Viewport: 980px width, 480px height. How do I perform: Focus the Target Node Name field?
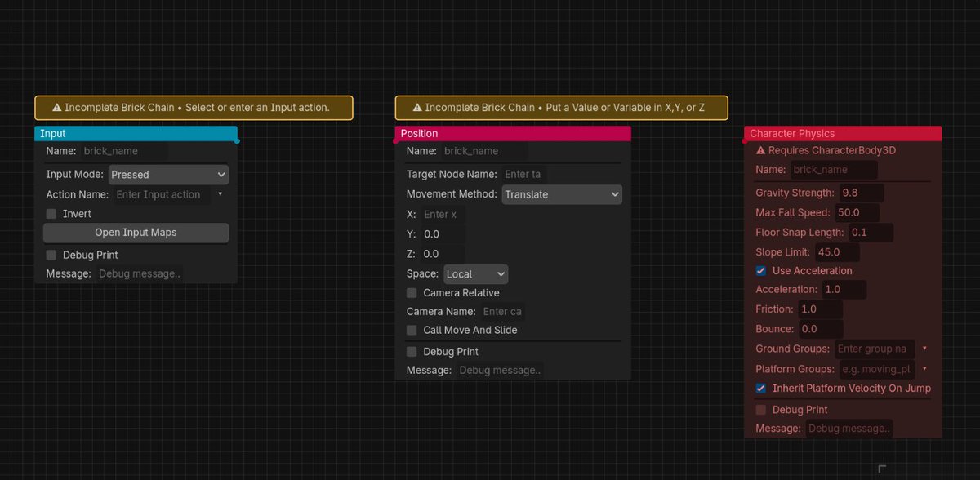(523, 174)
